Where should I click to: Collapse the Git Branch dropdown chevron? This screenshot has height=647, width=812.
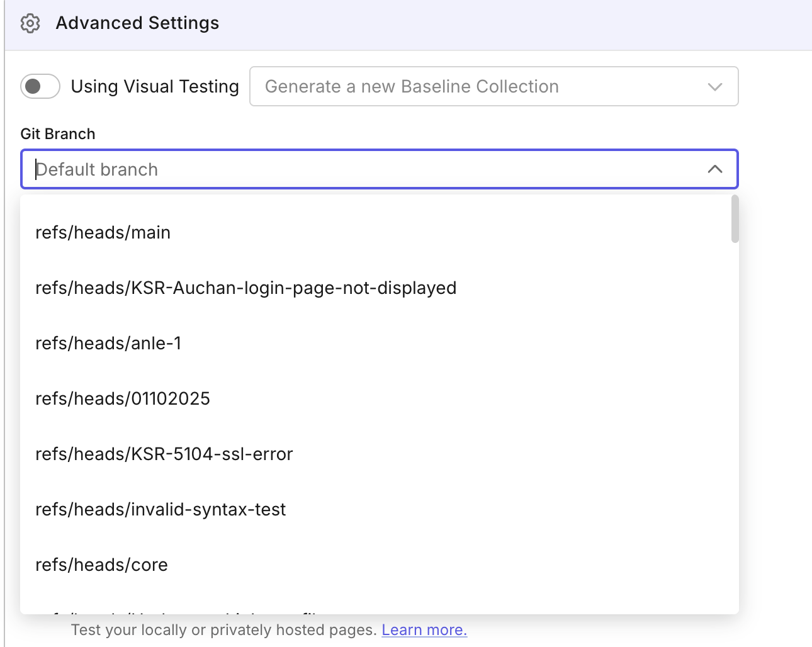point(715,169)
